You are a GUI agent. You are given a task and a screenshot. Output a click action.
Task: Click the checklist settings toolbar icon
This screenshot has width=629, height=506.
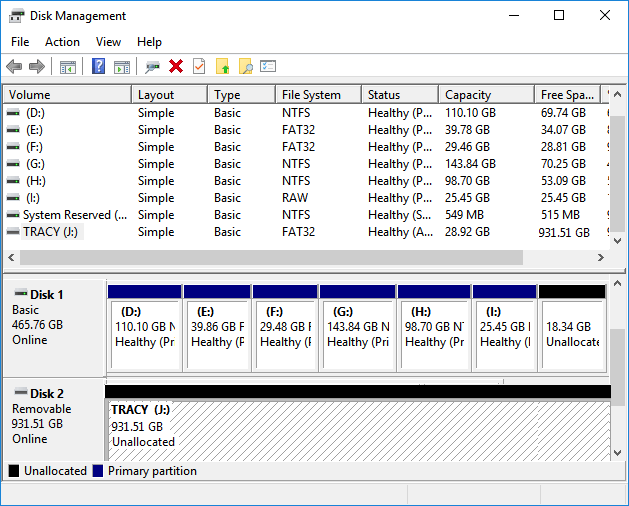coord(268,66)
